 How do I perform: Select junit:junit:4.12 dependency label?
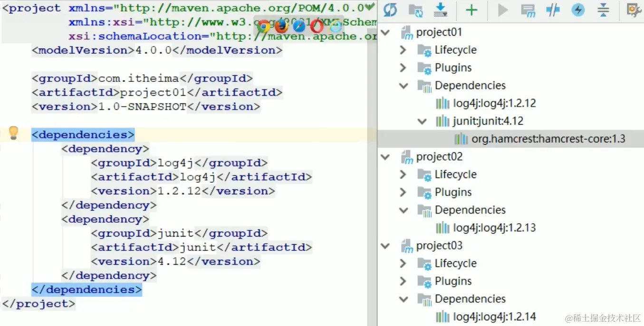(x=488, y=121)
